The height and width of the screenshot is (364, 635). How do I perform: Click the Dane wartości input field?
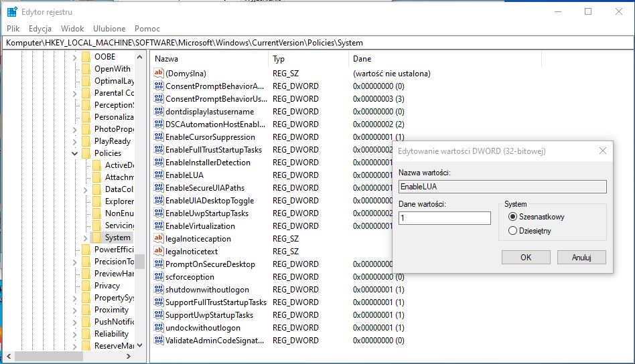click(x=445, y=218)
